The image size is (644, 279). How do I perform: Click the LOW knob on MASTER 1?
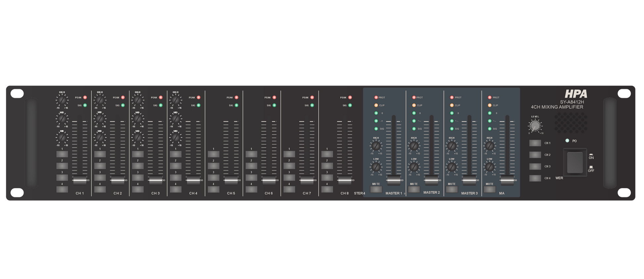click(376, 167)
